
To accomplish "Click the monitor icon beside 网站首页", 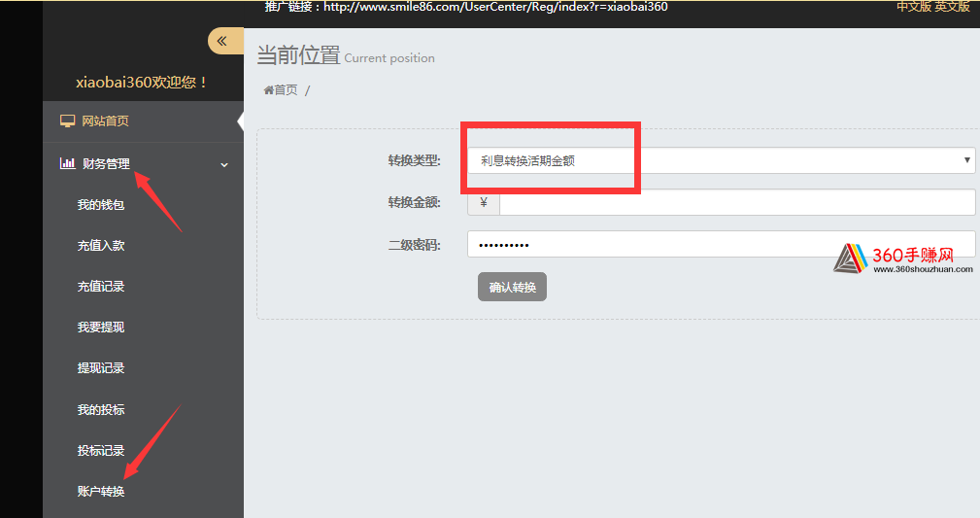I will [67, 121].
